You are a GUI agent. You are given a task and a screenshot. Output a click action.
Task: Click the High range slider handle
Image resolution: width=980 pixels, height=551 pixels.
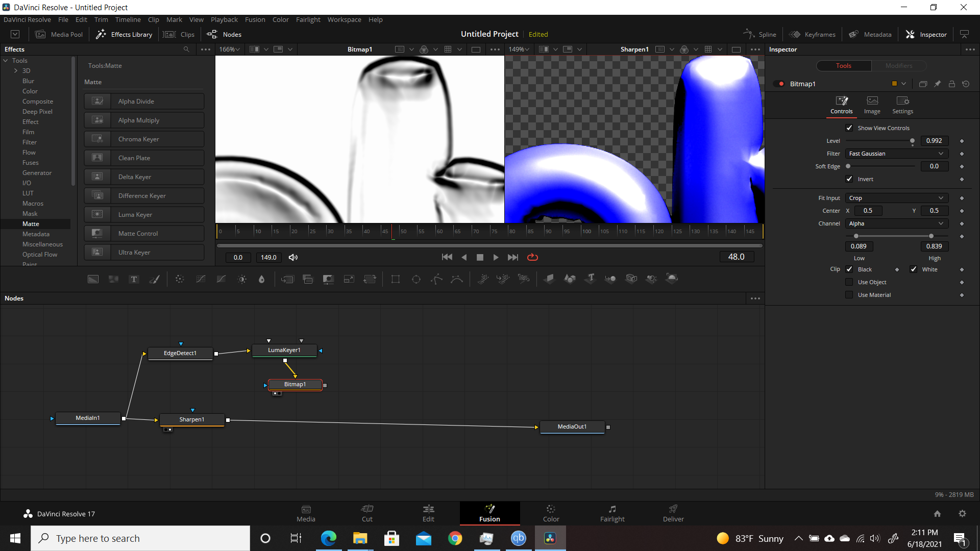(931, 236)
